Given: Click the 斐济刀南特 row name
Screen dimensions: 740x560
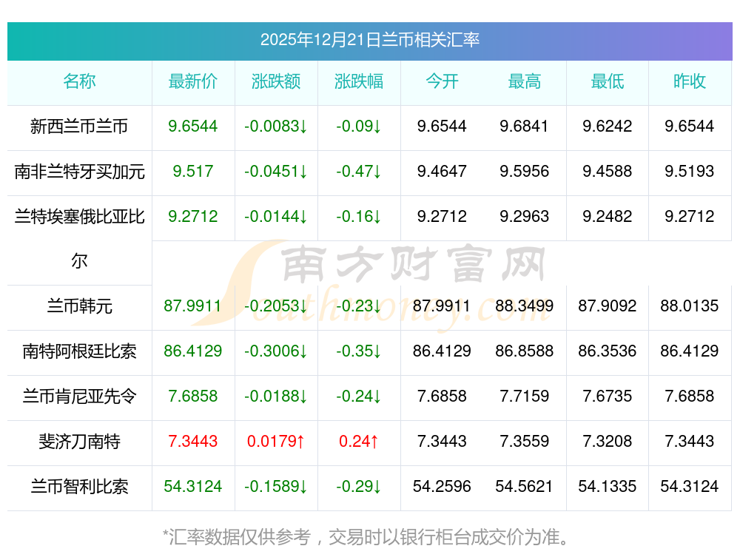Looking at the screenshot, I should tap(79, 442).
